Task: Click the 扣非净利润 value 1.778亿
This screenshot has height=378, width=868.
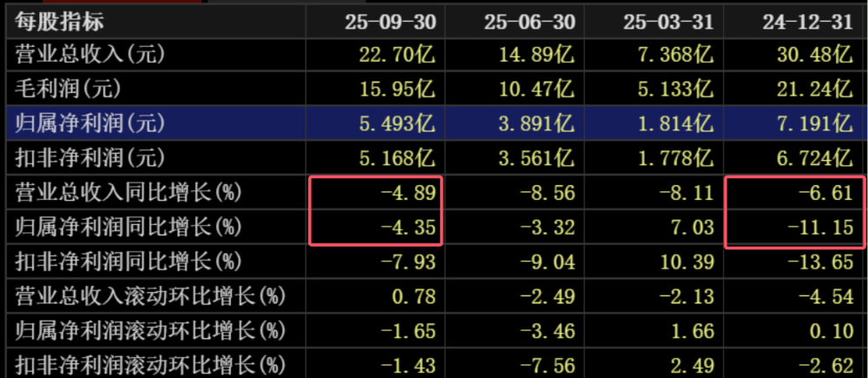Action: 675,159
